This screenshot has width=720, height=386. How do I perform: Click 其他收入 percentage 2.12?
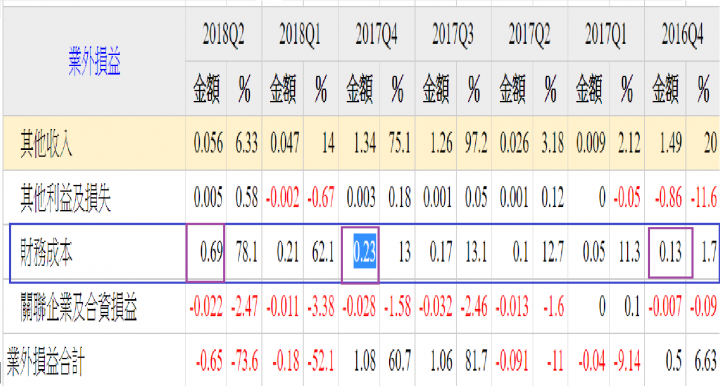[629, 143]
